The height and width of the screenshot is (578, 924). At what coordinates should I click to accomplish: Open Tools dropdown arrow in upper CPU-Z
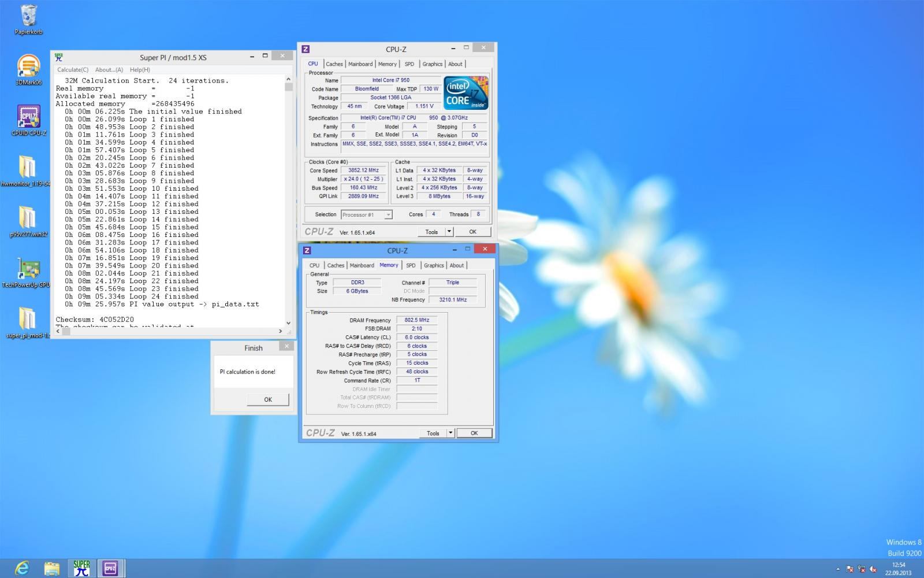pos(449,232)
